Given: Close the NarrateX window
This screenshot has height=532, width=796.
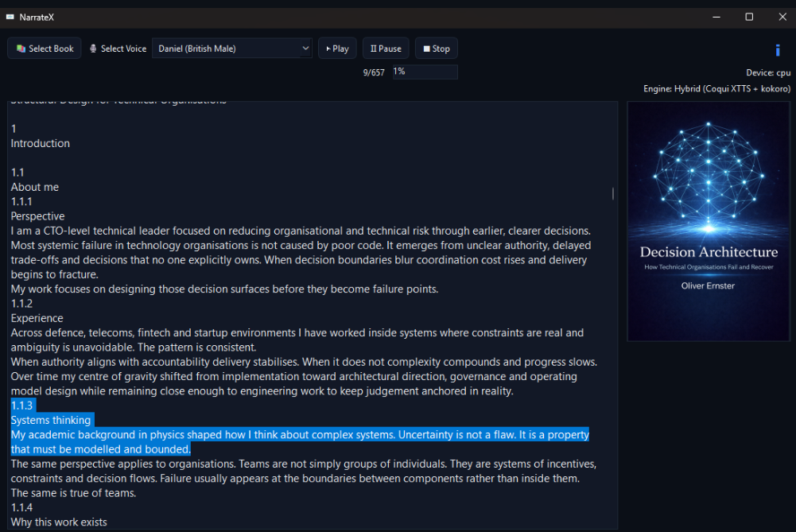Looking at the screenshot, I should pos(781,17).
